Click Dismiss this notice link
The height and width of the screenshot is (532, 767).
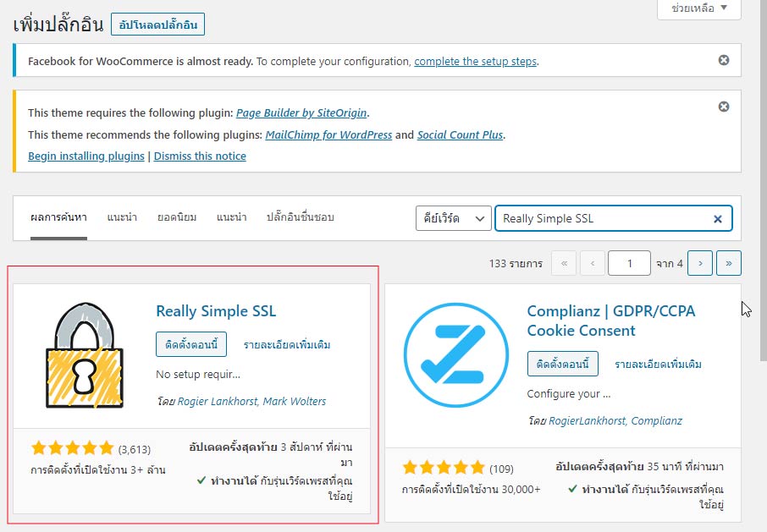pyautogui.click(x=200, y=156)
